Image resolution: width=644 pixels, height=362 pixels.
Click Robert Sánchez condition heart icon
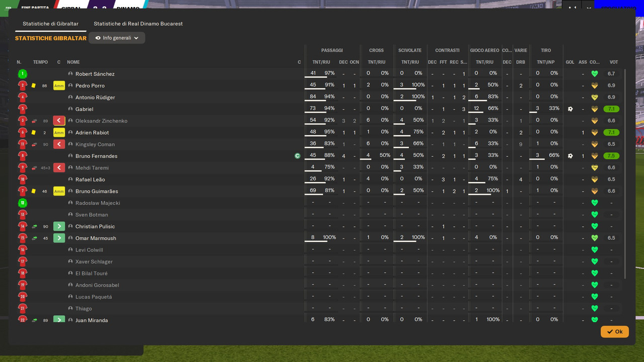point(595,74)
